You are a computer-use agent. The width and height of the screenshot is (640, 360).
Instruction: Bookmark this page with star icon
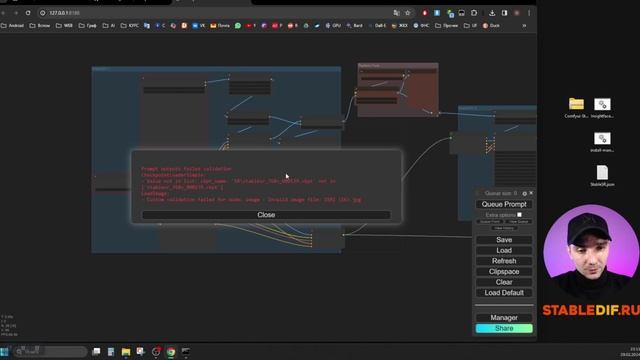[x=407, y=13]
